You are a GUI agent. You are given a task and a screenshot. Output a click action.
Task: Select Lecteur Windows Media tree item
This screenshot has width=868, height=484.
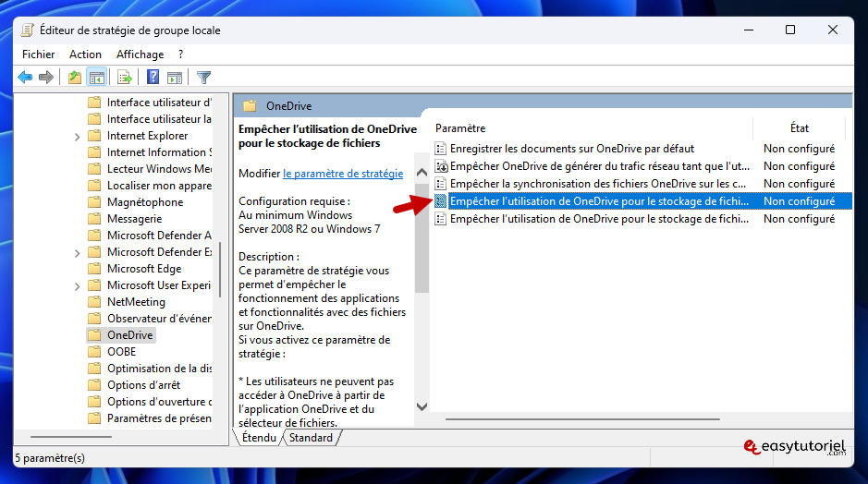coord(159,169)
